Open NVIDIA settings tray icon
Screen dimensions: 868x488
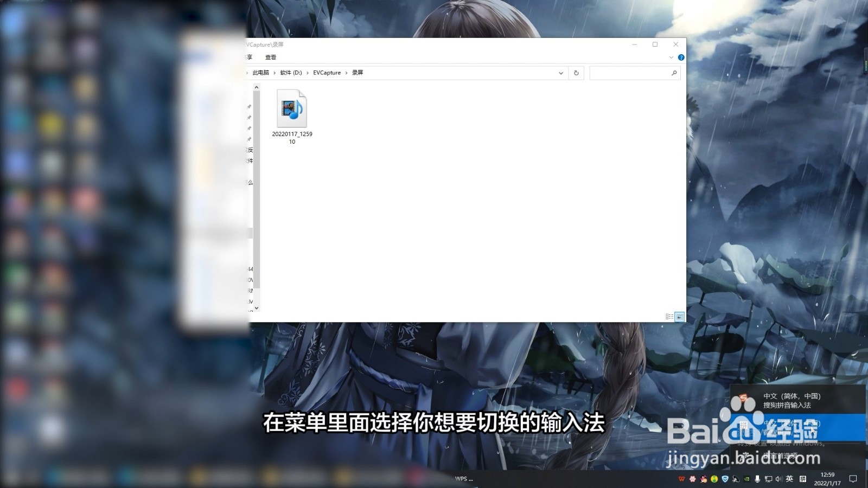pos(747,479)
